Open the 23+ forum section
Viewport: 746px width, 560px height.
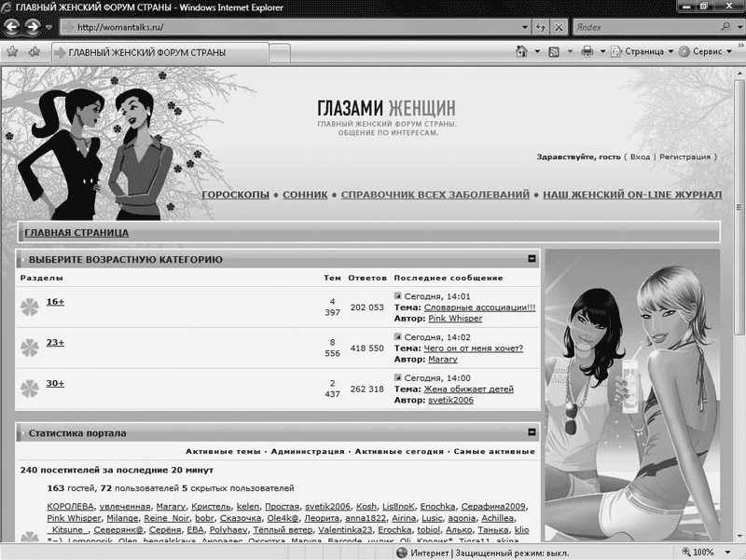click(x=55, y=342)
